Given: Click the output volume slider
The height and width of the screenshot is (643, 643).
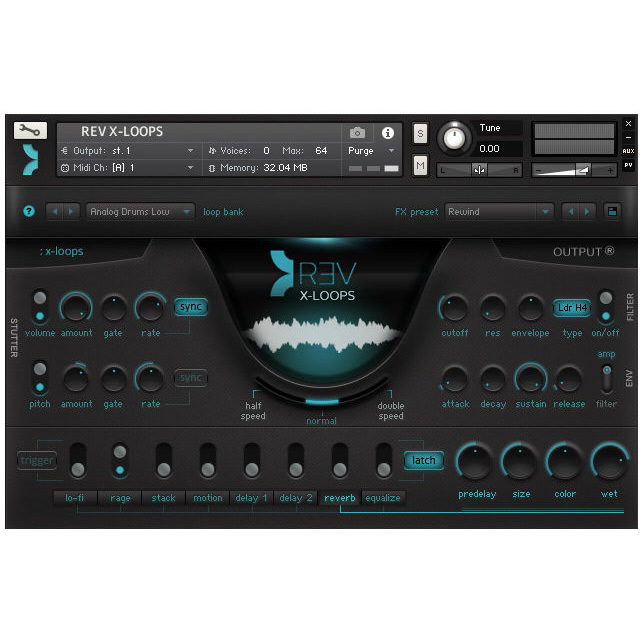Looking at the screenshot, I should pyautogui.click(x=574, y=170).
